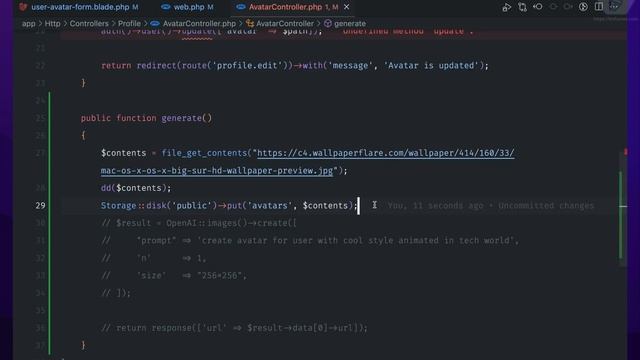Click 'Storage' in the disk put line
Image resolution: width=640 pixels, height=360 pixels.
click(x=118, y=206)
